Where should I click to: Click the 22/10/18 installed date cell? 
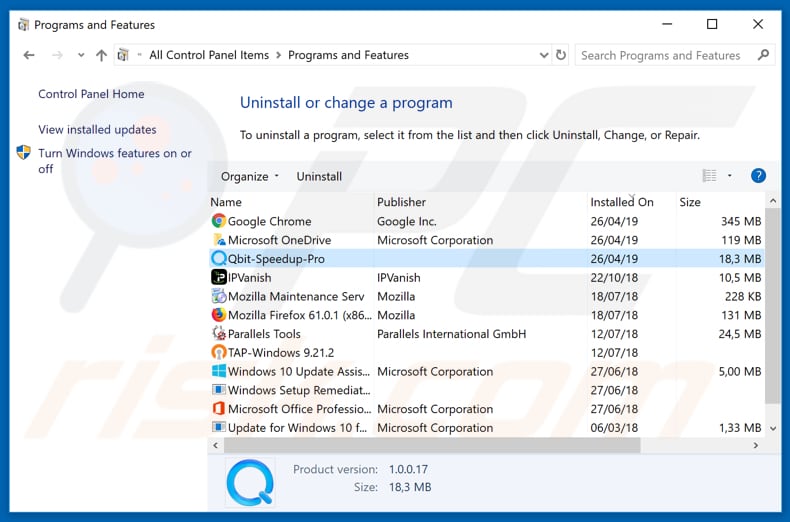(614, 278)
